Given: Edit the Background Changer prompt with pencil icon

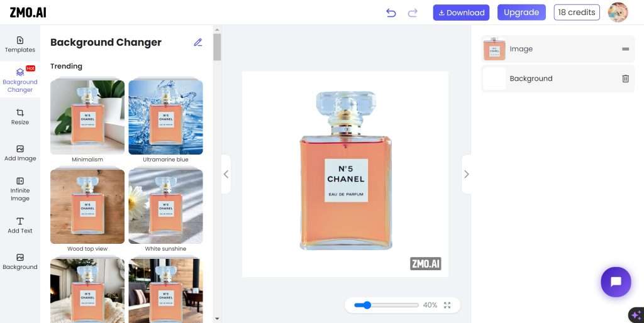Looking at the screenshot, I should (x=198, y=42).
